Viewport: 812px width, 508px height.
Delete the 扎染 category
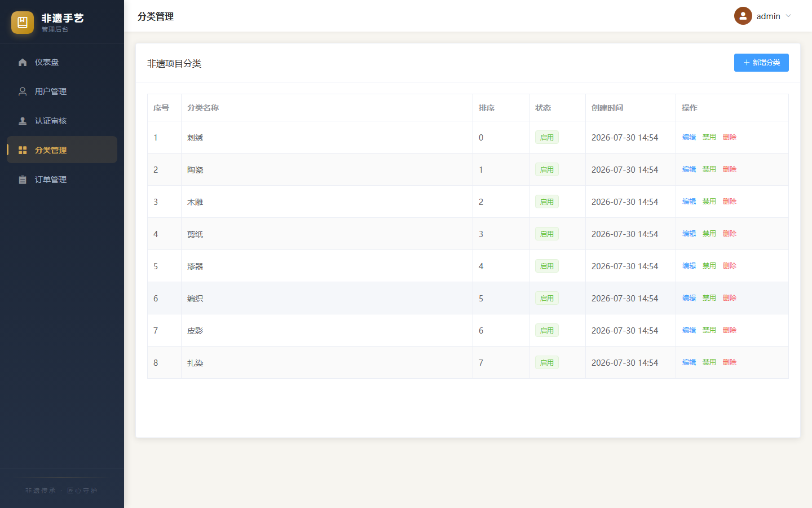730,362
